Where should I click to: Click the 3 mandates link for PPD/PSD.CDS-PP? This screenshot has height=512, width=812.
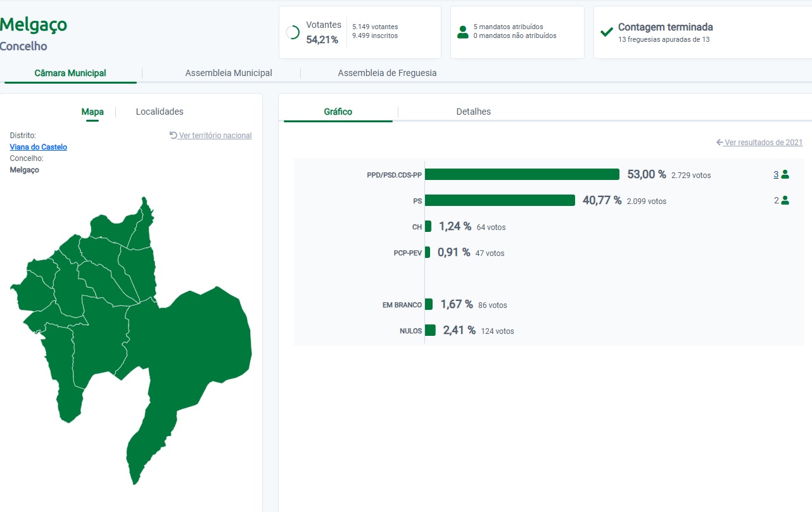coord(776,174)
